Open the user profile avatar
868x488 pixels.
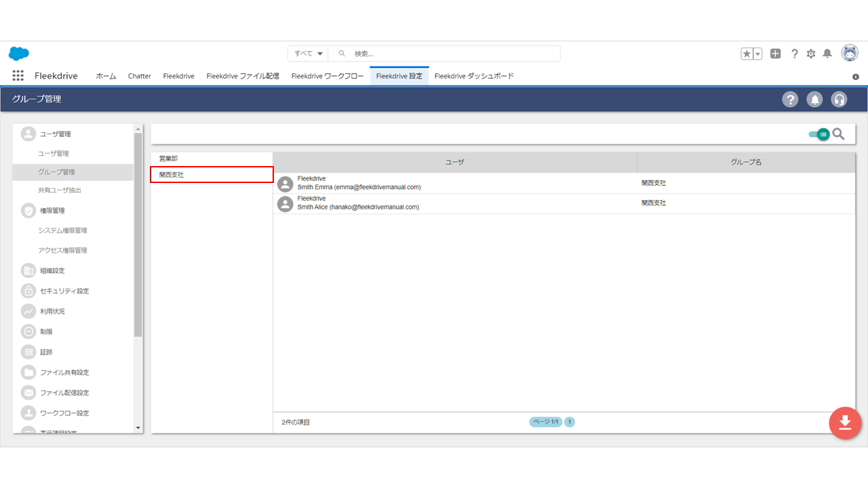[850, 53]
